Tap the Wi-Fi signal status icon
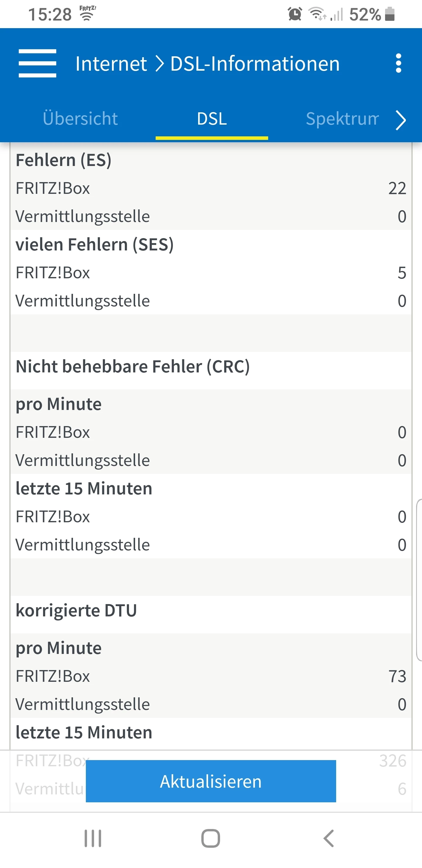This screenshot has width=422, height=868. pyautogui.click(x=317, y=14)
